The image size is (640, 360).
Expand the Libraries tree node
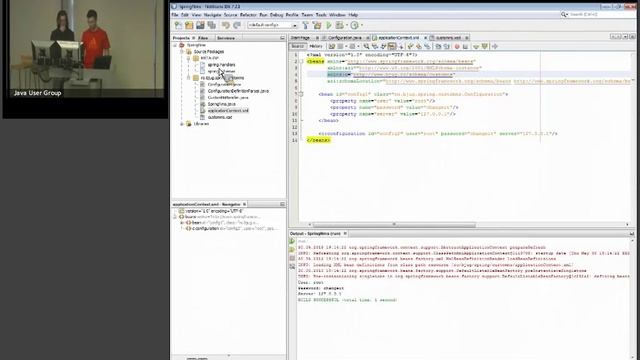[182, 124]
